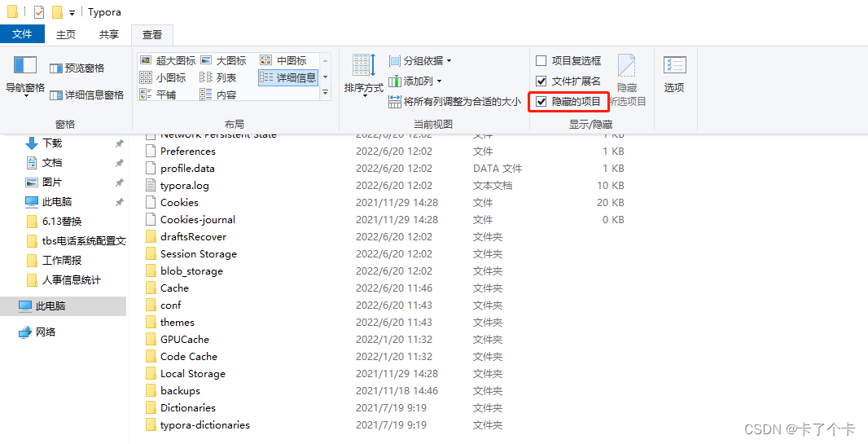Select the Preferences file
The width and height of the screenshot is (868, 444).
point(187,152)
